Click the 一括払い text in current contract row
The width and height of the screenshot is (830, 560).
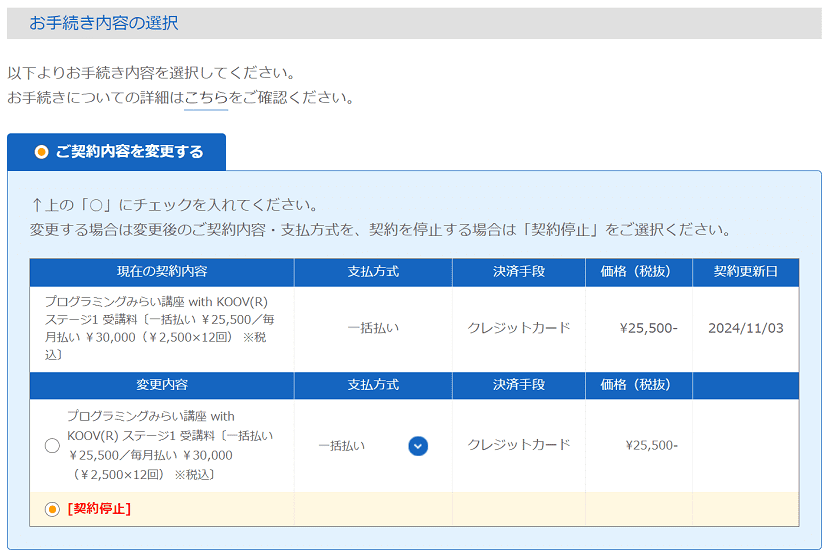tap(373, 328)
